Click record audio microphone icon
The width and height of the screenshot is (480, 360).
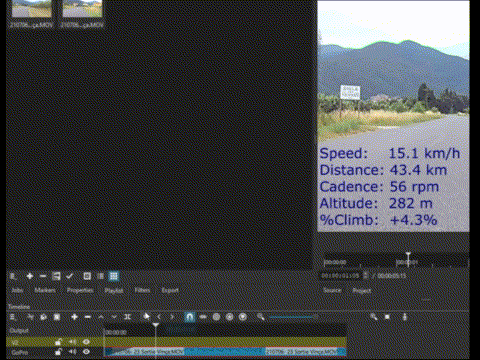[405, 317]
